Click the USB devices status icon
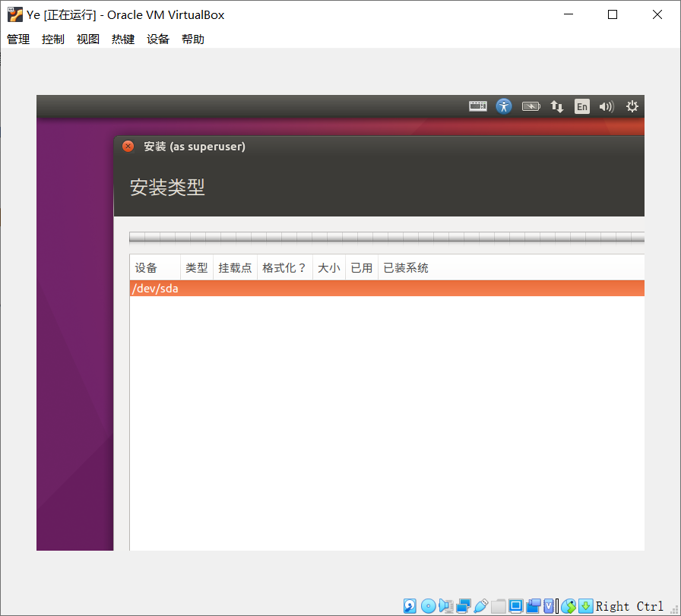The height and width of the screenshot is (616, 681). point(481,606)
